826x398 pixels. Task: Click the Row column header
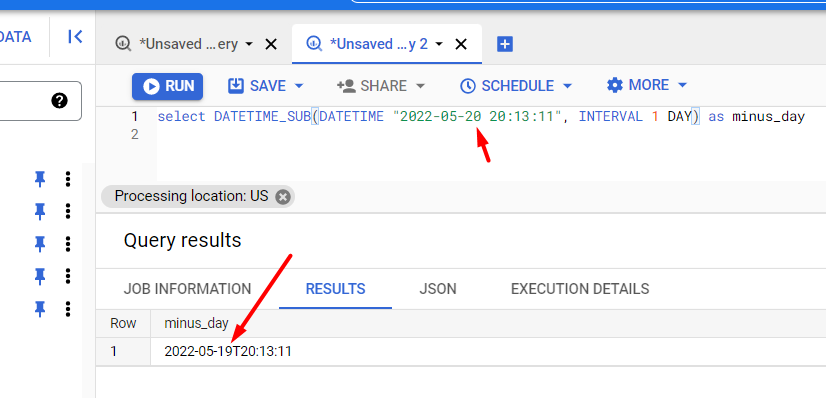123,323
